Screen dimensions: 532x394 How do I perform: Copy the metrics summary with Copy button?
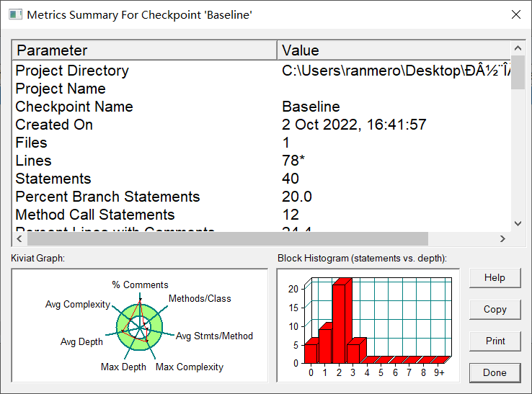pos(495,309)
